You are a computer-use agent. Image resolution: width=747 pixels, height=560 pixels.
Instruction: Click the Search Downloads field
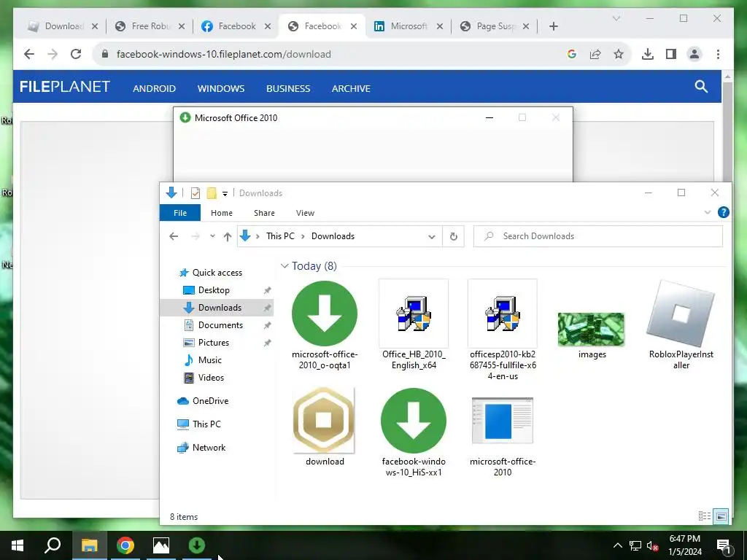tap(598, 236)
